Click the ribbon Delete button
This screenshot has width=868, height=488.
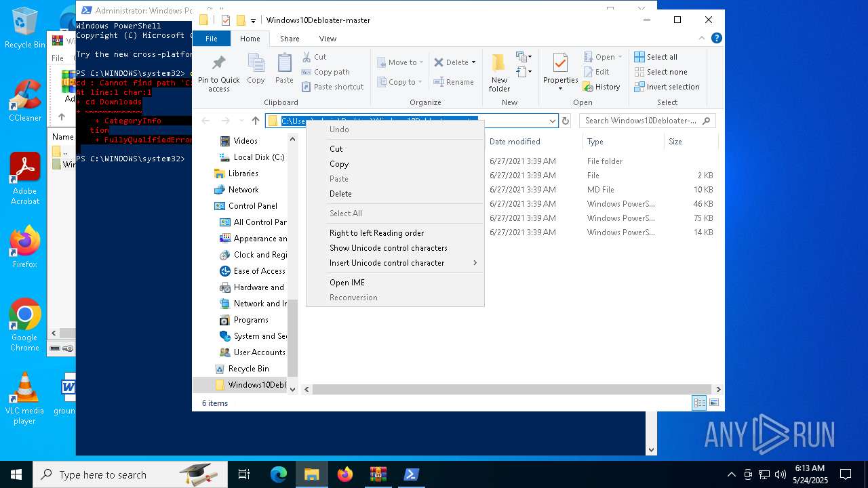coord(454,62)
